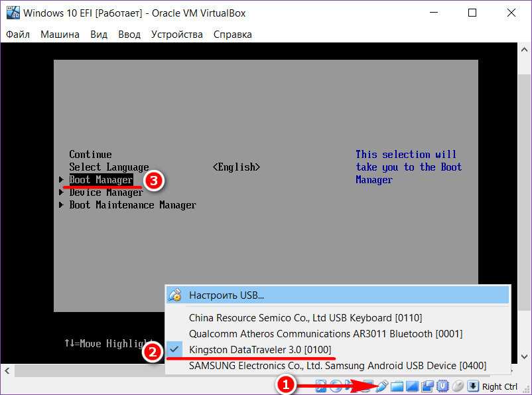Click the optical disk status icon
532x395 pixels.
336,386
